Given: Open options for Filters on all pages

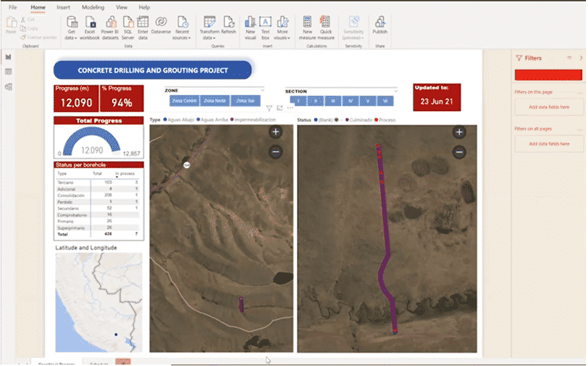Looking at the screenshot, I should [x=581, y=129].
